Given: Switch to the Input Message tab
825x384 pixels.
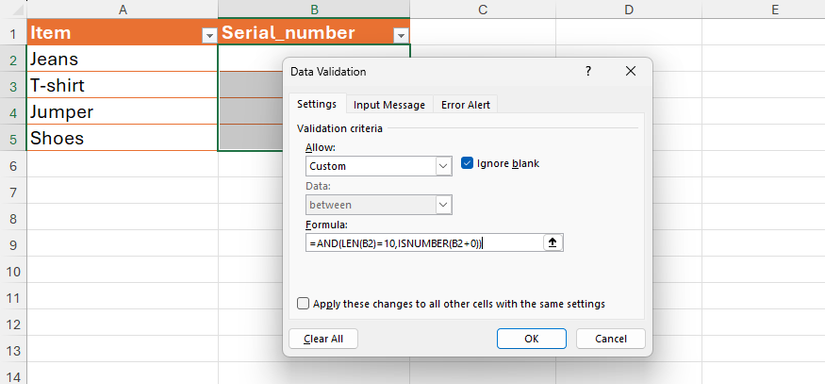Looking at the screenshot, I should click(x=389, y=105).
